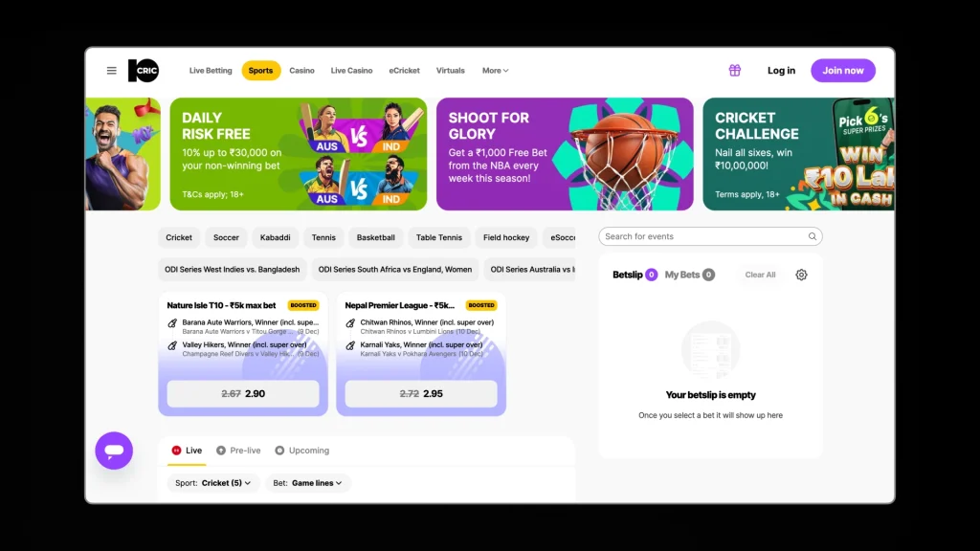980x551 pixels.
Task: Select the Nature Isle T10 2.90 boosted odds
Action: [243, 393]
